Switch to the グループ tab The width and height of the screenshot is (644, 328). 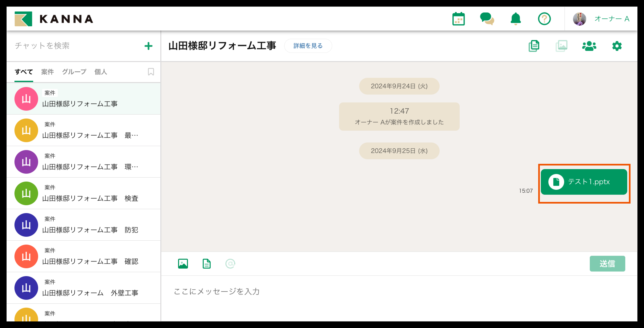click(x=74, y=72)
